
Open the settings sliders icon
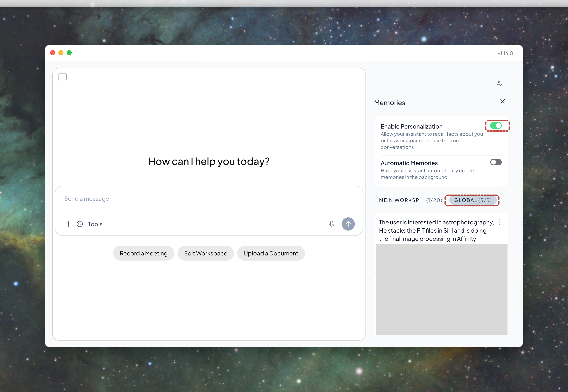[499, 83]
